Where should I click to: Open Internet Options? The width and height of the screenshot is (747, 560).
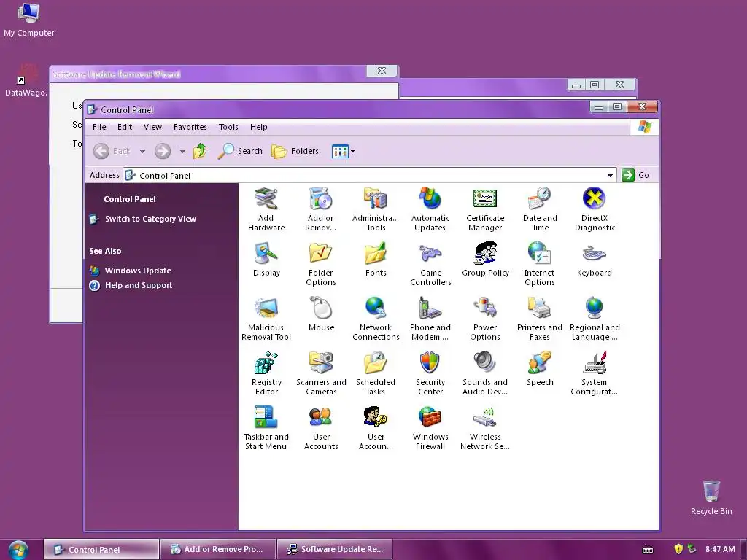[x=539, y=264]
